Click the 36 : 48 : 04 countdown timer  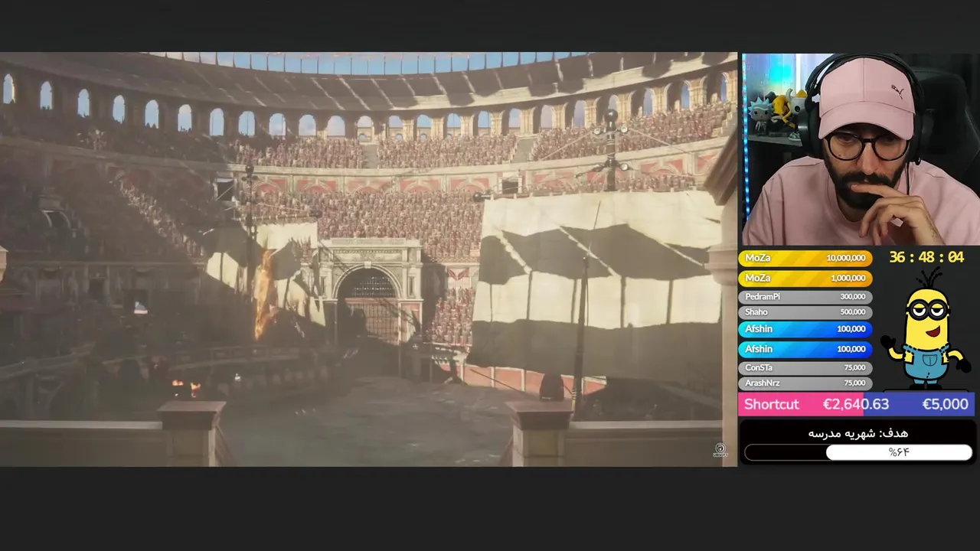[926, 257]
